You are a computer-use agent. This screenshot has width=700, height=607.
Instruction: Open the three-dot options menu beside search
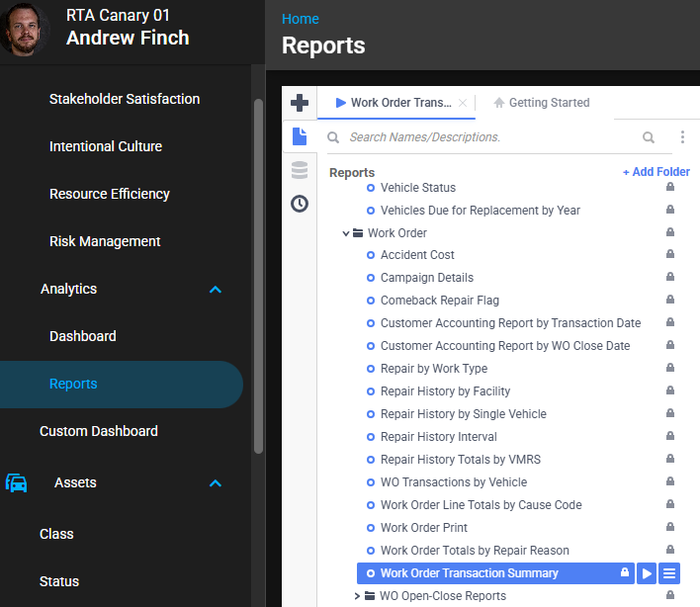(682, 137)
